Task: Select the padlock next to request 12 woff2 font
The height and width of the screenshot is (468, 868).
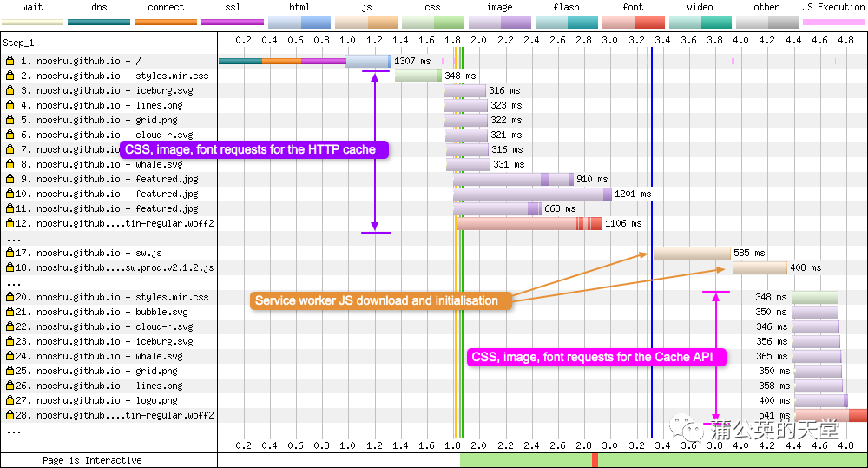Action: pos(10,223)
